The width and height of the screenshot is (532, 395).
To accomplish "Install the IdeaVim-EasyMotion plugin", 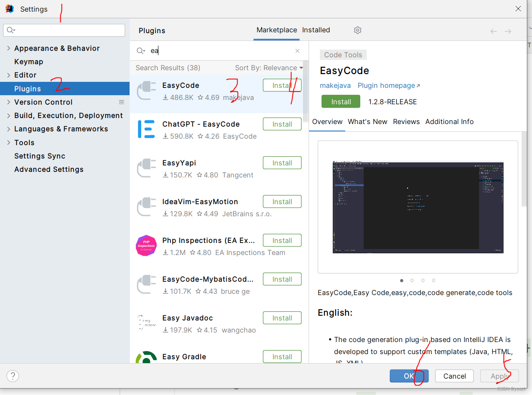I will 282,202.
